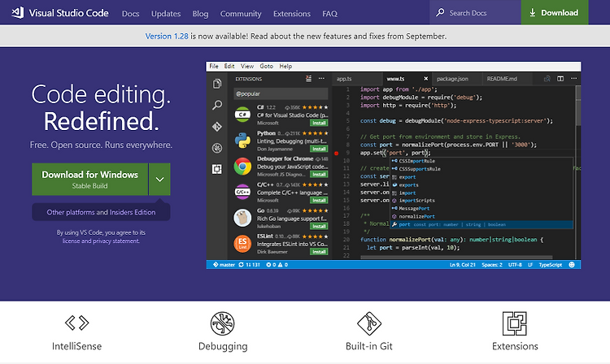Install the Python extension
Screen dimensions: 610x364
[319, 149]
